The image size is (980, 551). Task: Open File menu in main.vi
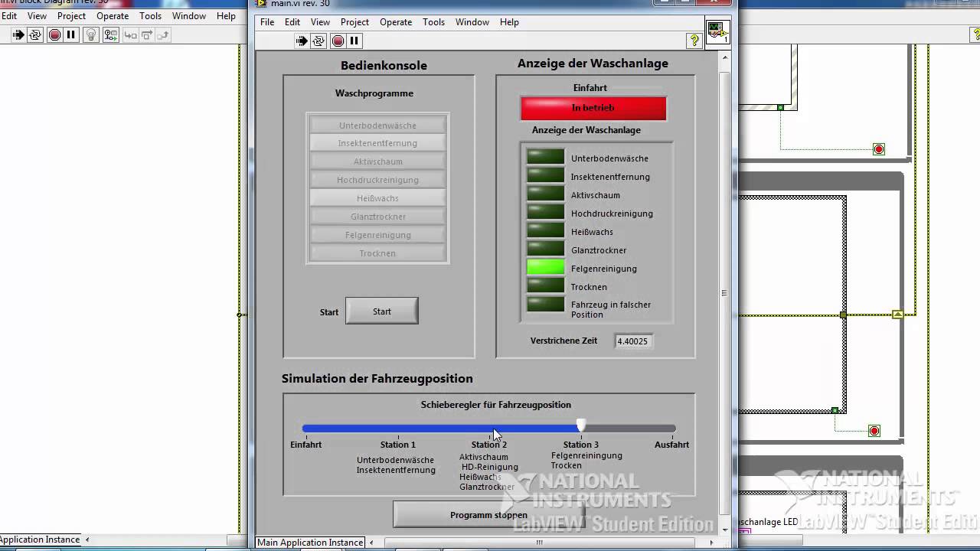[x=267, y=22]
